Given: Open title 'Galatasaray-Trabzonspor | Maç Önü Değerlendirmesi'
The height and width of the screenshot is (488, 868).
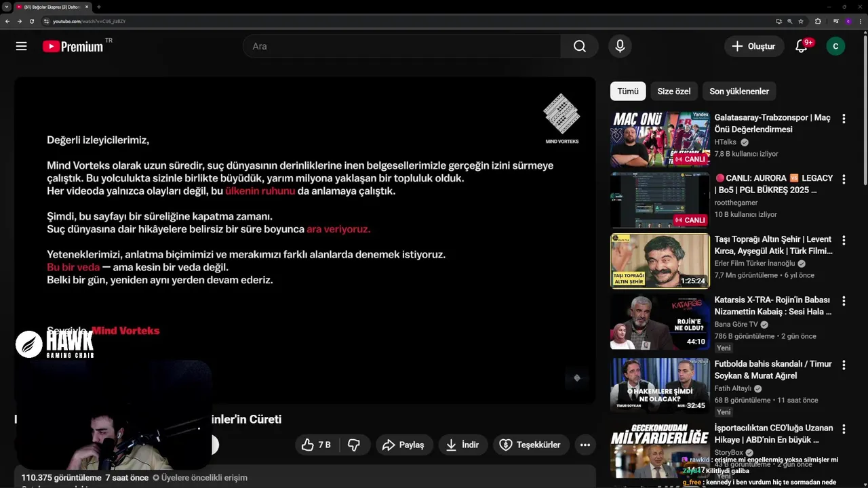Looking at the screenshot, I should [x=772, y=123].
